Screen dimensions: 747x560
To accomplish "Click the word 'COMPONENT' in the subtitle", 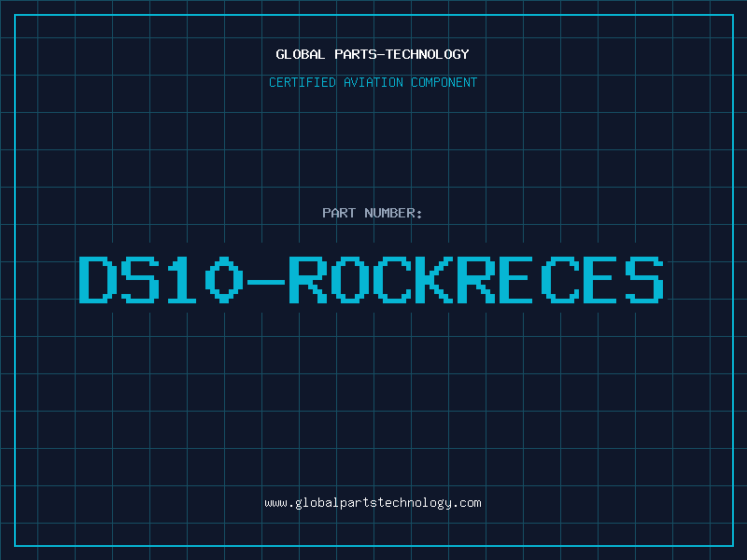I will (443, 83).
